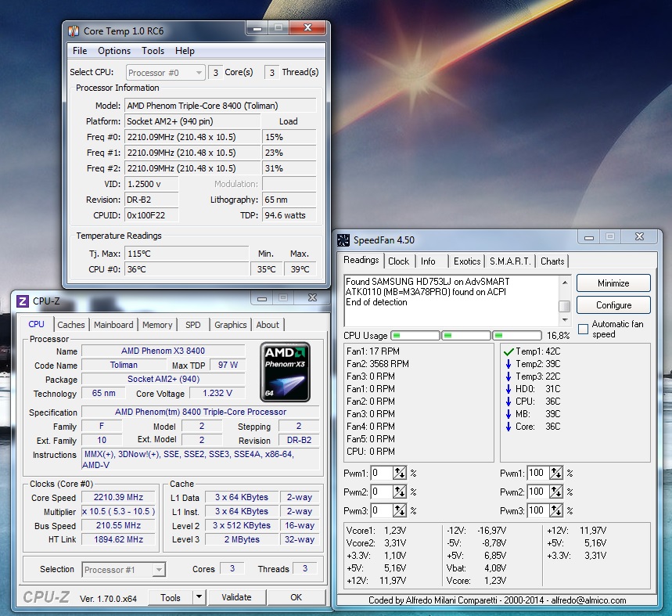Open the Core Temp Tools menu

pyautogui.click(x=153, y=51)
